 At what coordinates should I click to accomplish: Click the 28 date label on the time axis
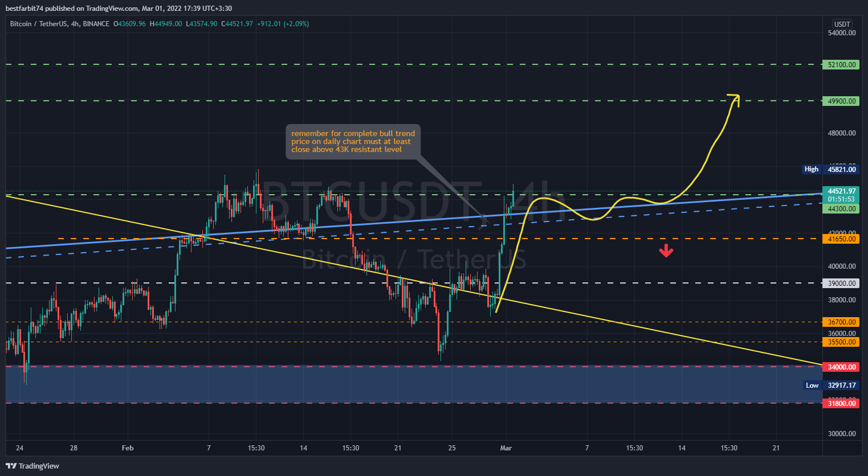click(74, 448)
